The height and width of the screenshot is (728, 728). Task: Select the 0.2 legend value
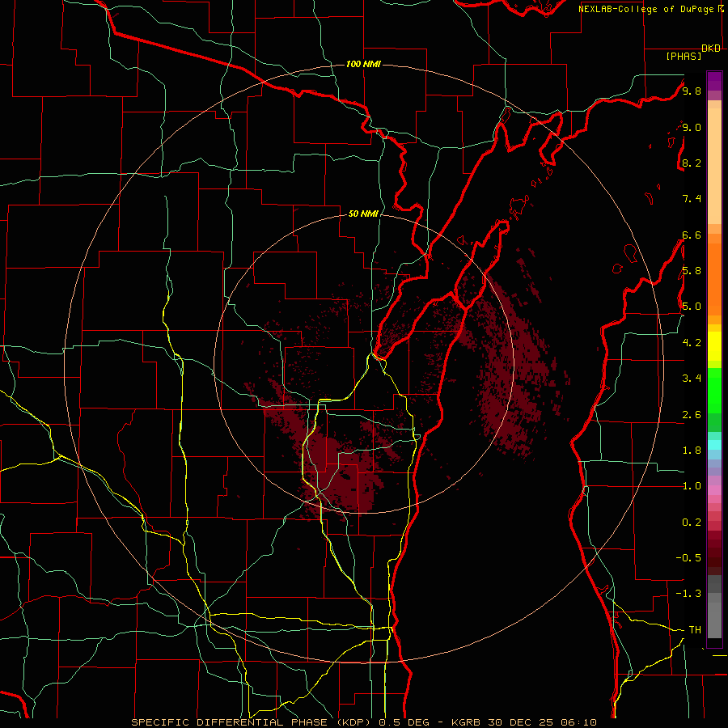point(692,523)
